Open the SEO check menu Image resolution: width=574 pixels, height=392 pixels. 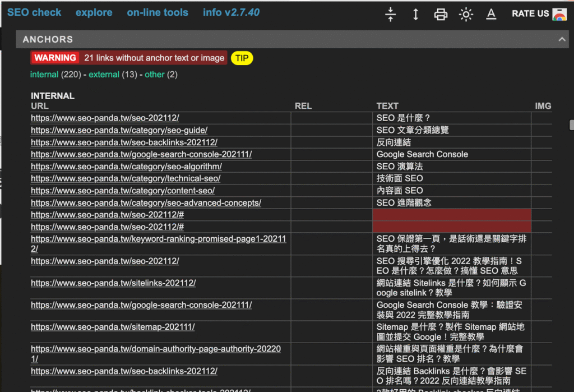coord(34,12)
